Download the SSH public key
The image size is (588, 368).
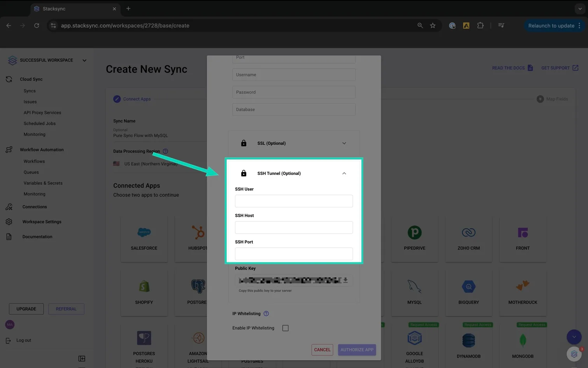(x=345, y=280)
